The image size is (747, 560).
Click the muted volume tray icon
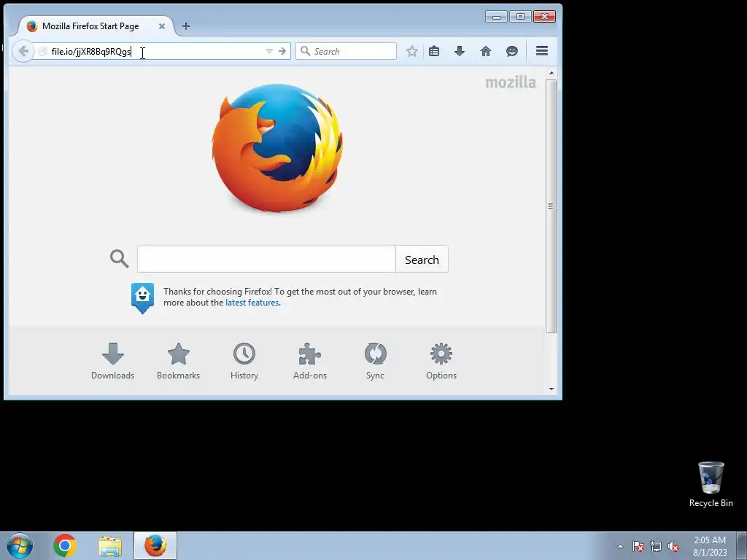[x=673, y=546]
